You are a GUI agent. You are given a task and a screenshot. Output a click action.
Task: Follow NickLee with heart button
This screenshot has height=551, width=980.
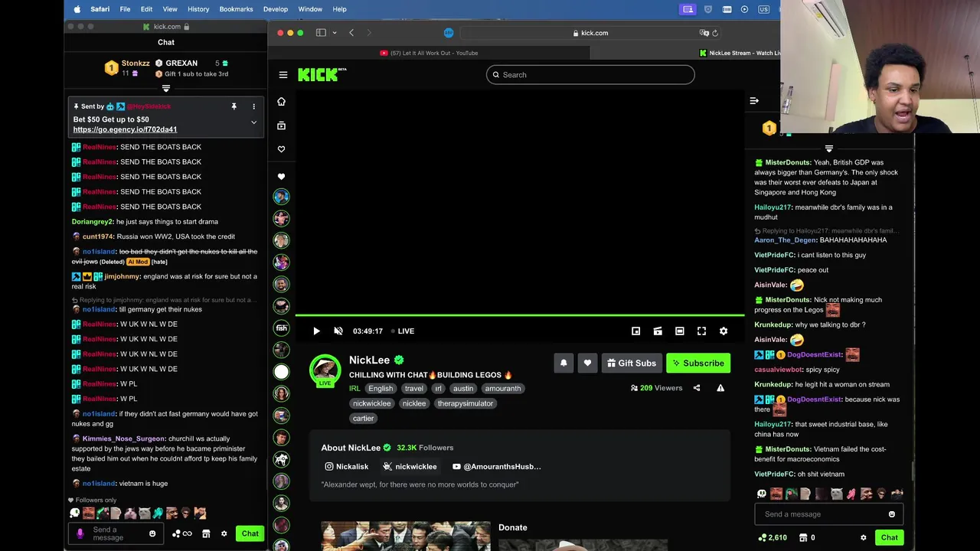click(587, 364)
